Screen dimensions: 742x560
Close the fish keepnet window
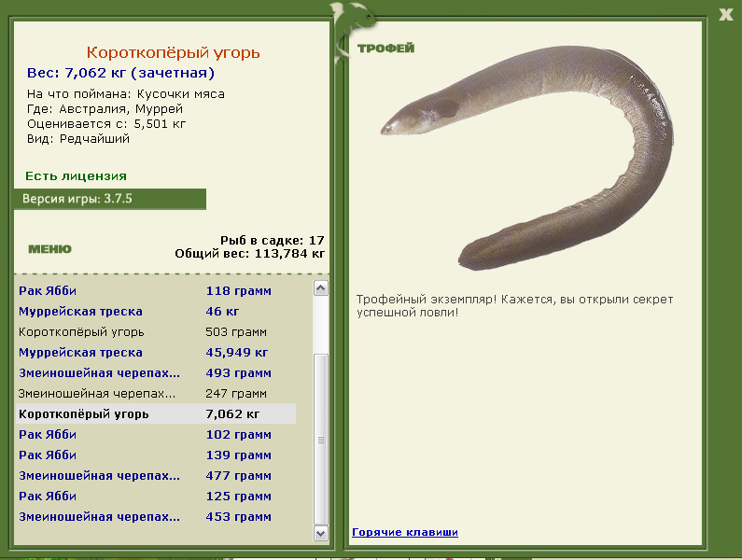click(725, 14)
